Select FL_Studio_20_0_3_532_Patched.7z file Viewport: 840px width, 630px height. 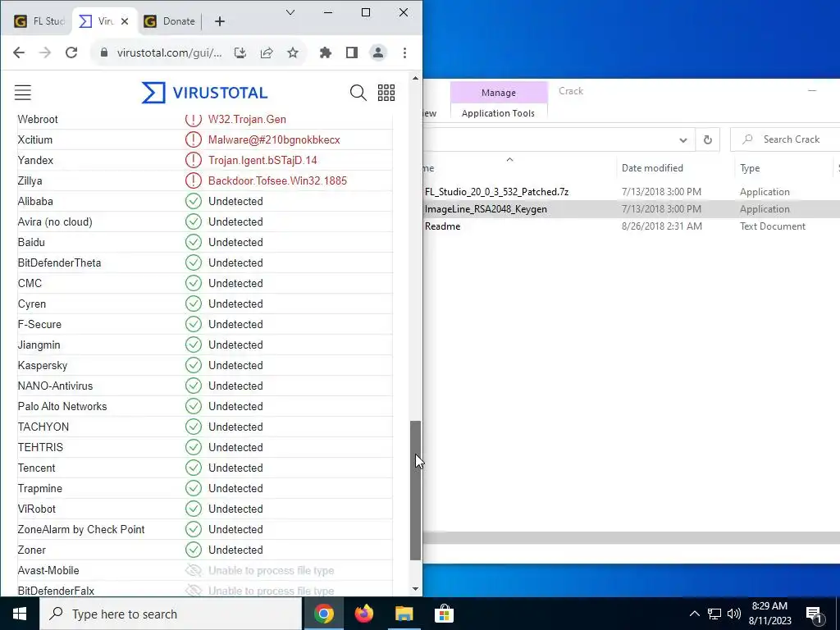[x=496, y=192]
